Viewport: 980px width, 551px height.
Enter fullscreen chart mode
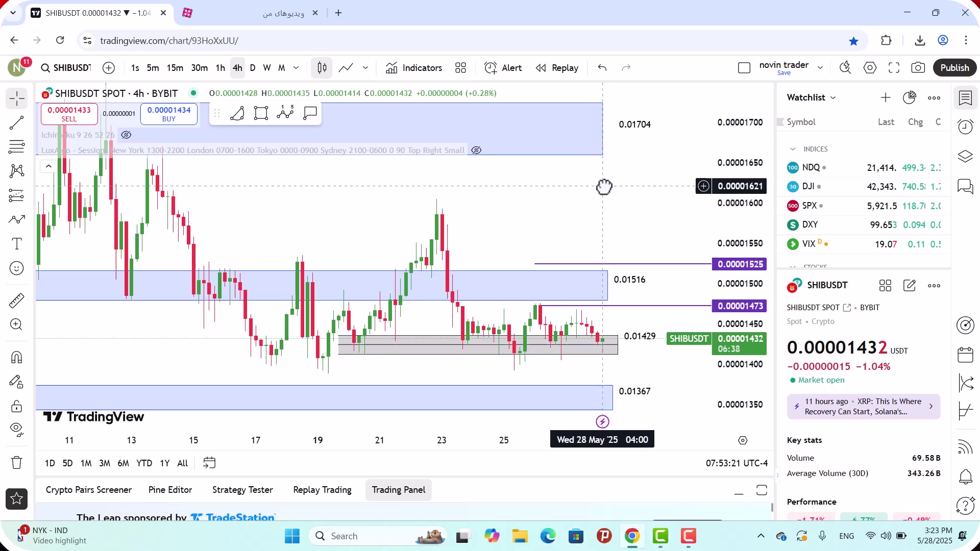(894, 68)
